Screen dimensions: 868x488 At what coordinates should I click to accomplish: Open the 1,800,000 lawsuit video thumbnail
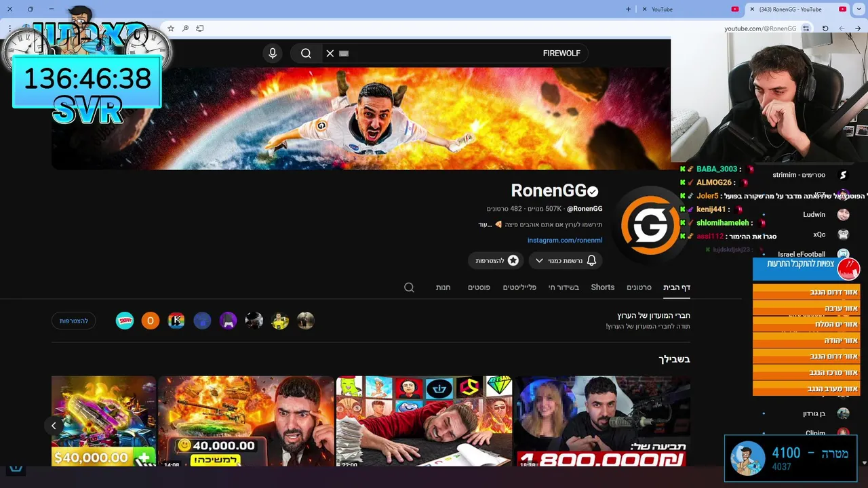click(602, 421)
